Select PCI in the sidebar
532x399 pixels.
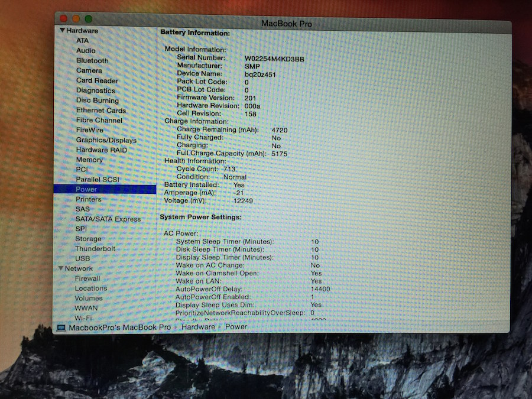tap(82, 169)
